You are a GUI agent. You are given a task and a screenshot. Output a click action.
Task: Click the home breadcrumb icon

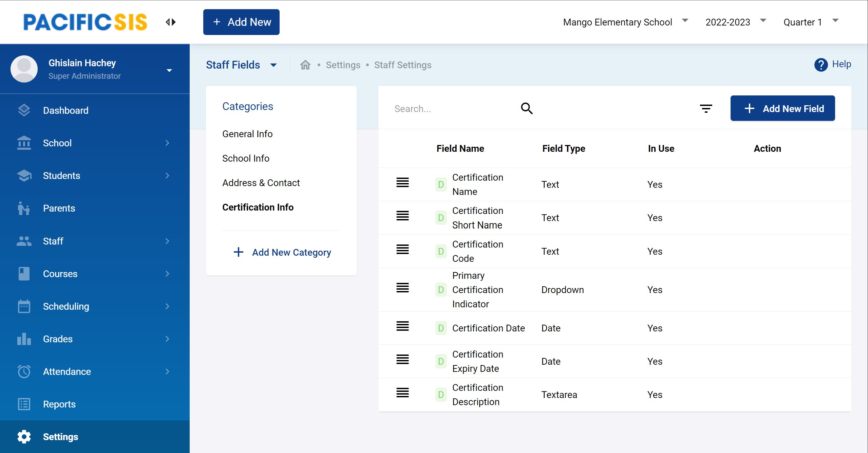[305, 65]
